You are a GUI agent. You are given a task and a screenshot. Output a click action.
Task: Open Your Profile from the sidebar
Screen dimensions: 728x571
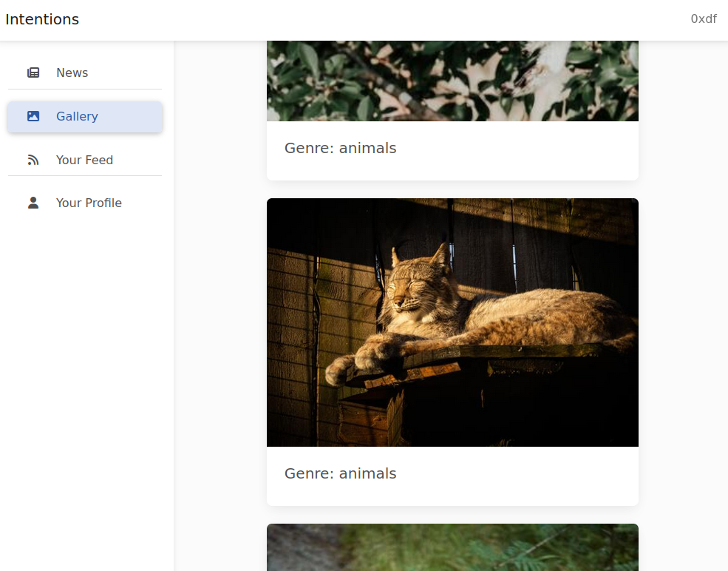(x=89, y=203)
